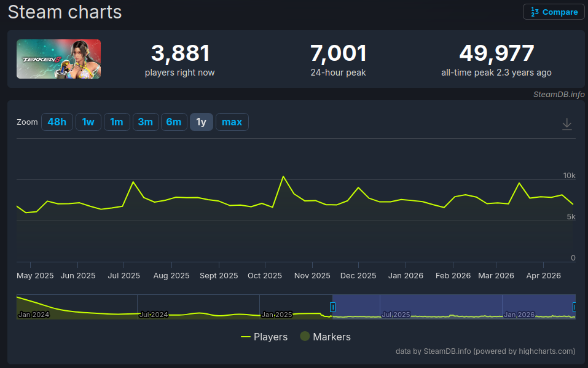Pick the 6m zoom range
The width and height of the screenshot is (588, 368).
click(x=174, y=122)
